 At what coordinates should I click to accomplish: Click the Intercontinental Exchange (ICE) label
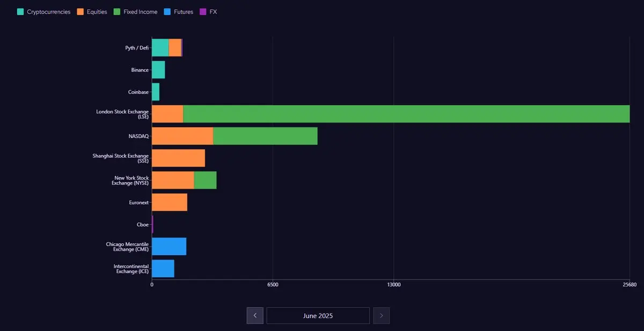click(x=131, y=268)
